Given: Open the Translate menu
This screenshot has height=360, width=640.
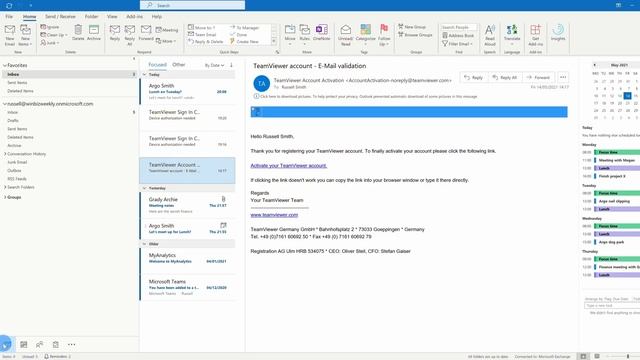Looking at the screenshot, I should [x=512, y=35].
